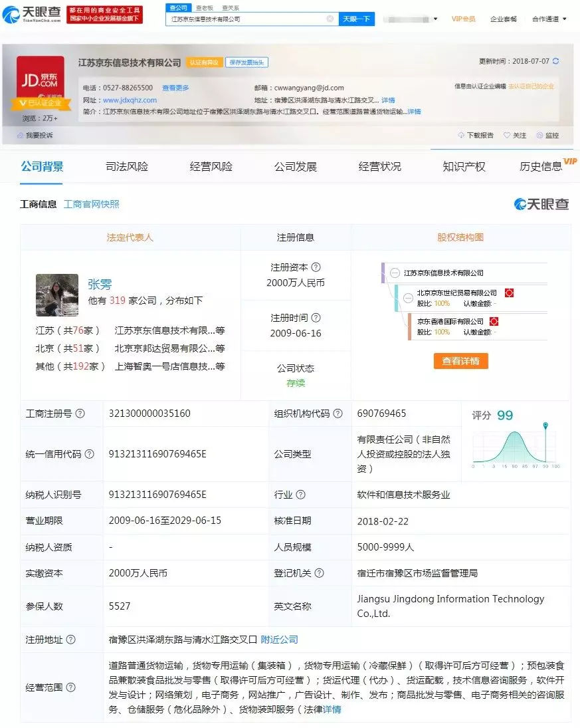This screenshot has height=728, width=580.
Task: Open the 附近公司 link
Action: tap(279, 639)
